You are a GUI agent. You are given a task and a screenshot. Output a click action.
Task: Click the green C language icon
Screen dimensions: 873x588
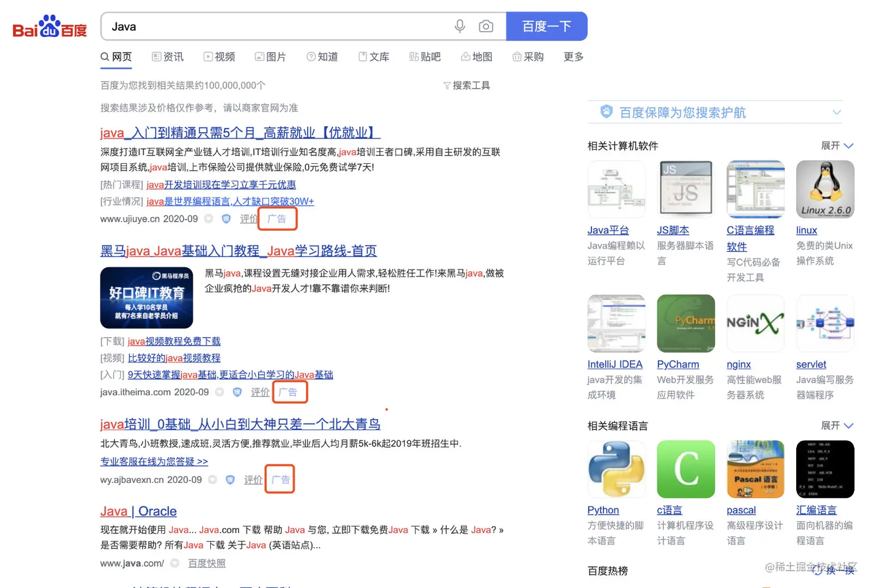[686, 469]
